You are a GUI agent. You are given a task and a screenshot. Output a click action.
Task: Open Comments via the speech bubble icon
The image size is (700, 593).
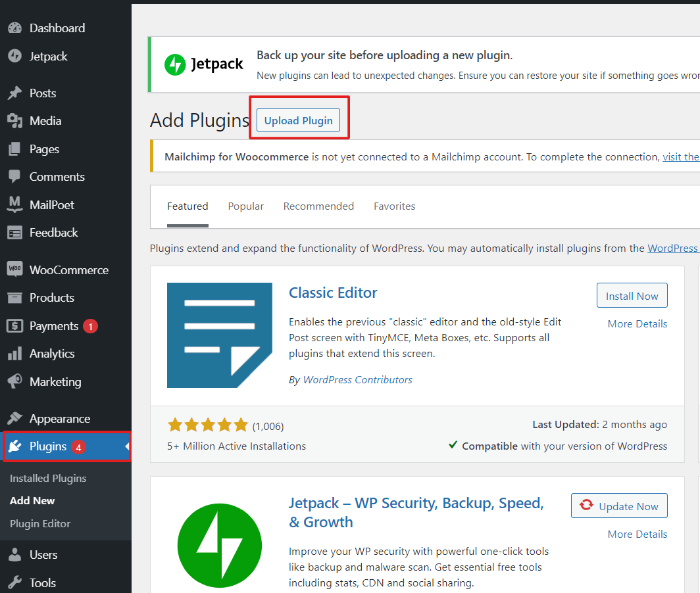tap(14, 176)
